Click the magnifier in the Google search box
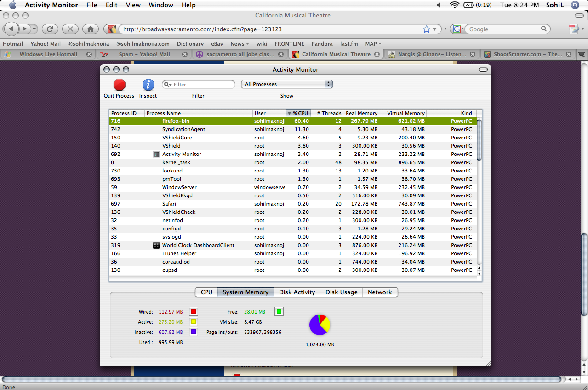Image resolution: width=588 pixels, height=390 pixels. 544,29
